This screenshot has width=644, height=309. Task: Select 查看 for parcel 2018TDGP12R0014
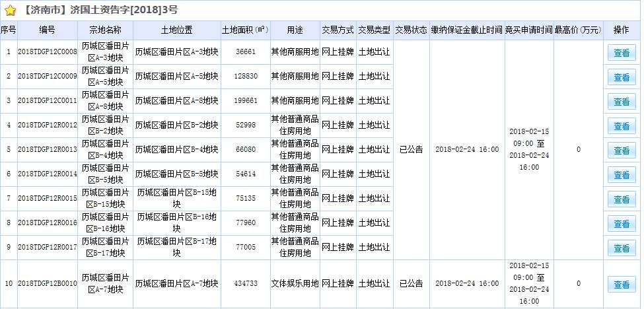click(621, 175)
